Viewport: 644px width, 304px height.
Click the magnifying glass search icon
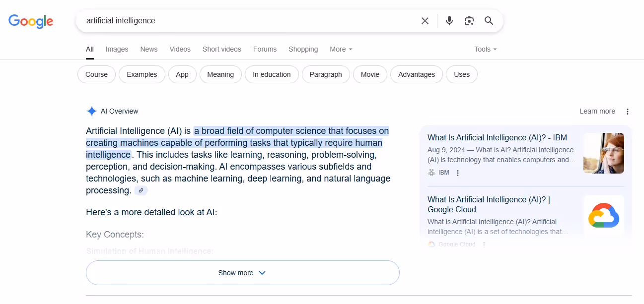point(489,21)
